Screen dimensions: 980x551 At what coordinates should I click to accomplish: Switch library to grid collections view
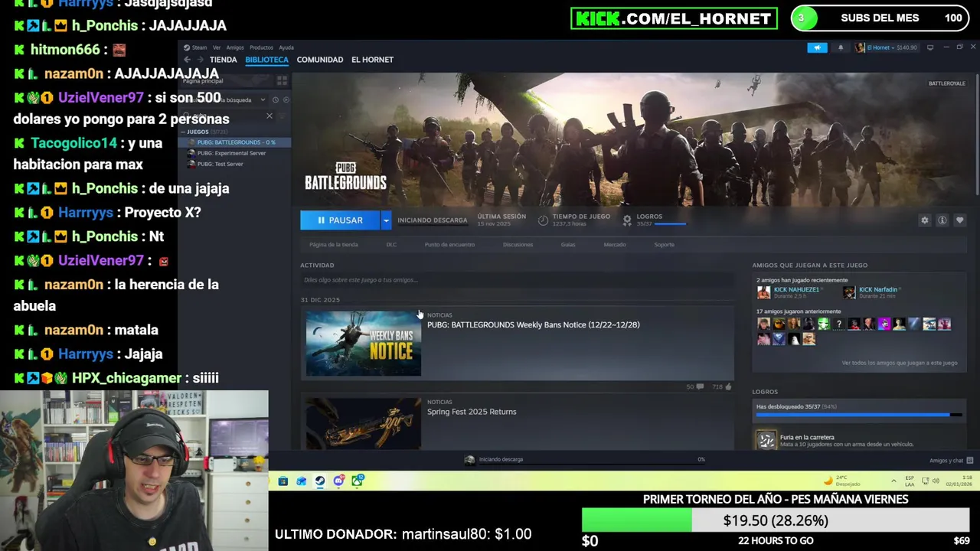pyautogui.click(x=282, y=80)
